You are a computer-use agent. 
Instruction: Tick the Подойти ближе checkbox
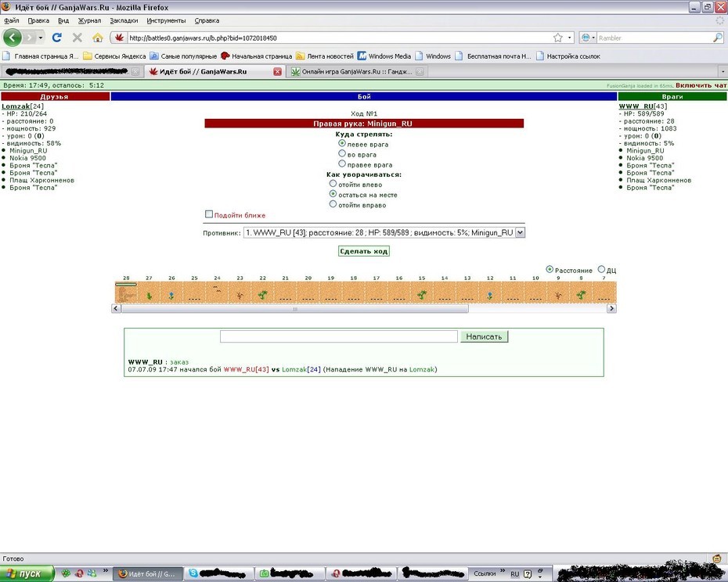point(209,214)
